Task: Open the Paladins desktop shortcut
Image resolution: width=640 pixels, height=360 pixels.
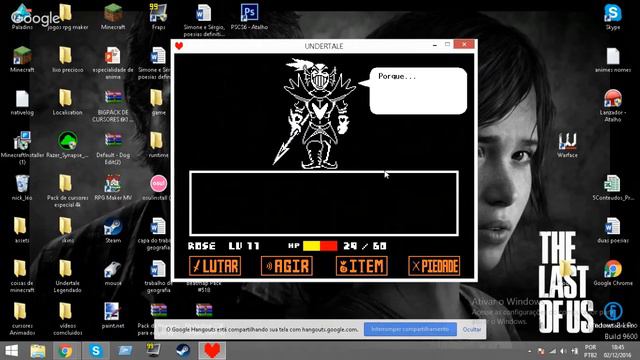Action: click(x=22, y=16)
